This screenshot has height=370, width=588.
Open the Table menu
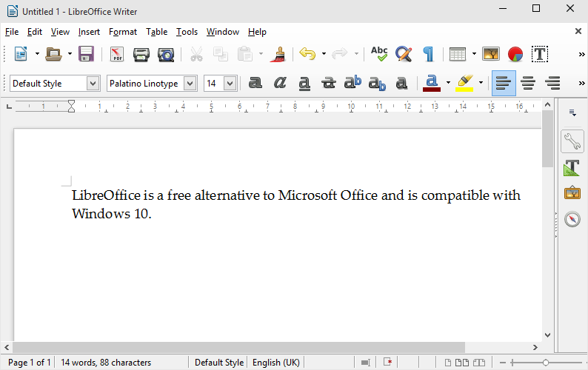156,32
